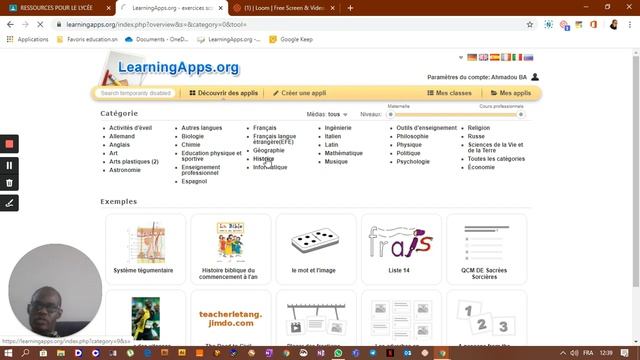Screen dimensions: 640x360
Task: Open the Chrome user profile avatar
Action: 613,24
